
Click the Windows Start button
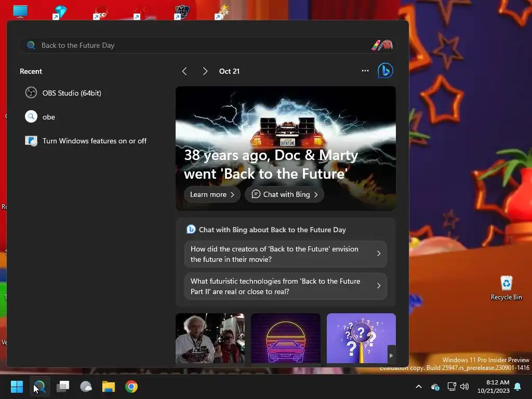[17, 387]
